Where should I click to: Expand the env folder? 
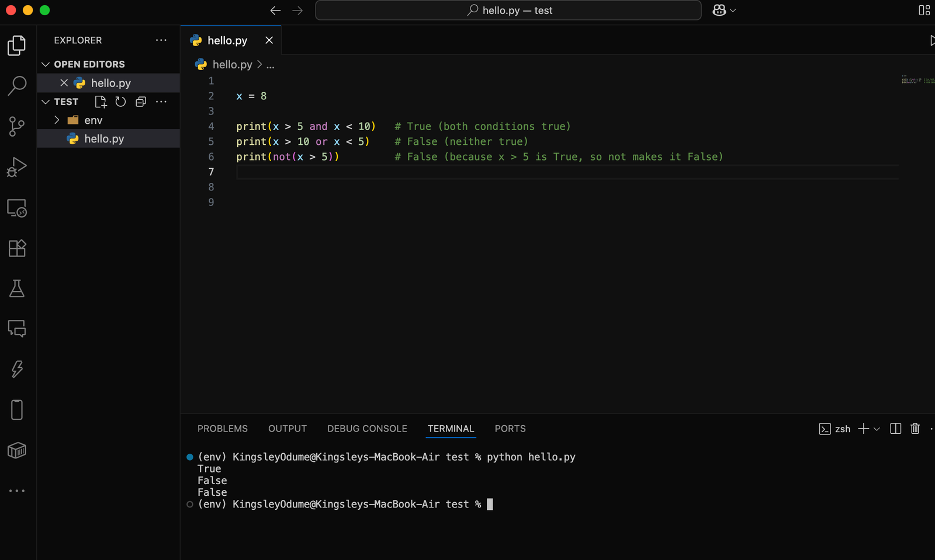57,120
